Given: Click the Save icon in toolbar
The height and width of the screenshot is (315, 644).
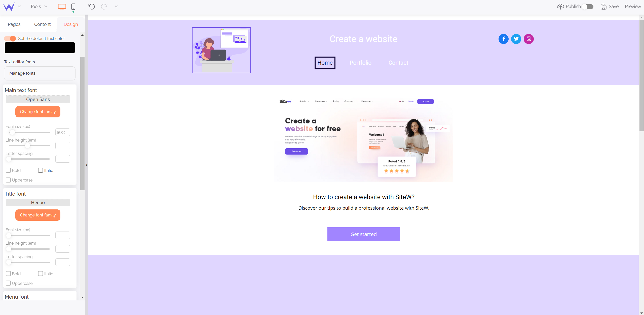Looking at the screenshot, I should pyautogui.click(x=604, y=6).
